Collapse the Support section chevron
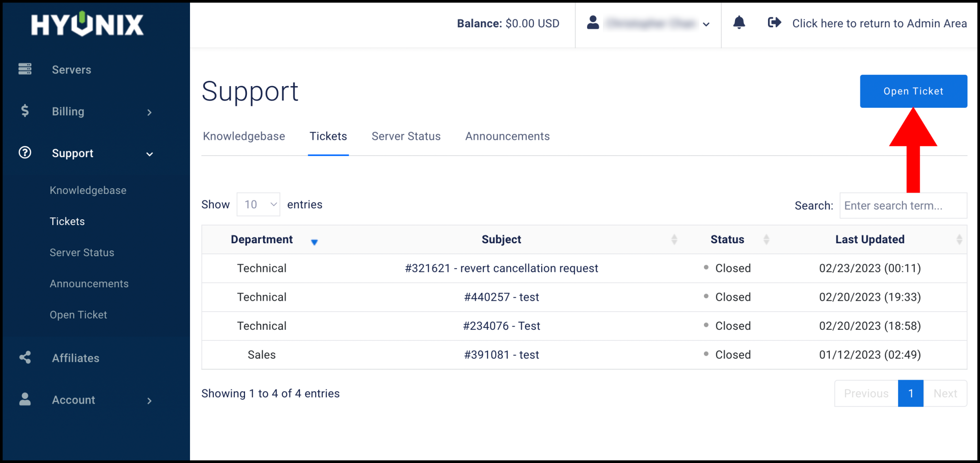Viewport: 980px width, 463px height. tap(149, 154)
